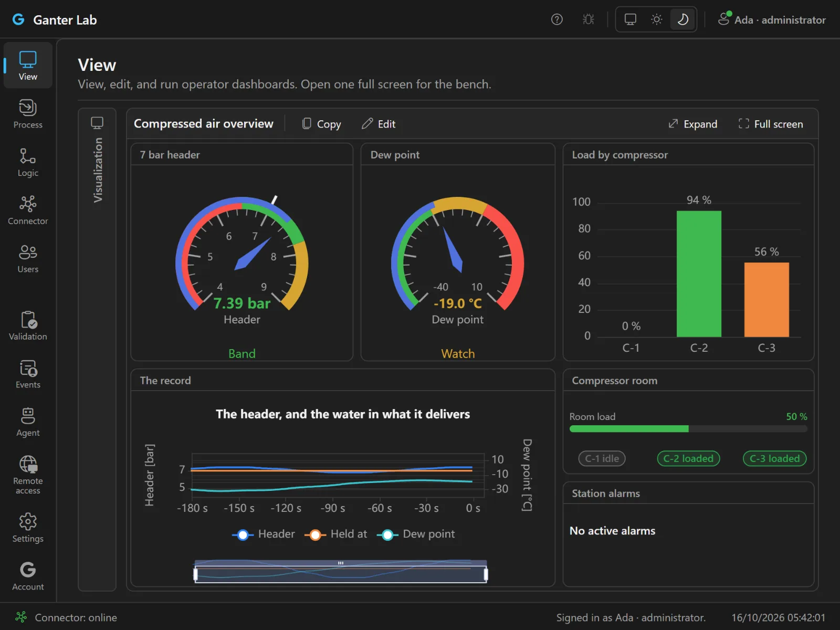
Task: Show the Events page
Action: pos(28,374)
